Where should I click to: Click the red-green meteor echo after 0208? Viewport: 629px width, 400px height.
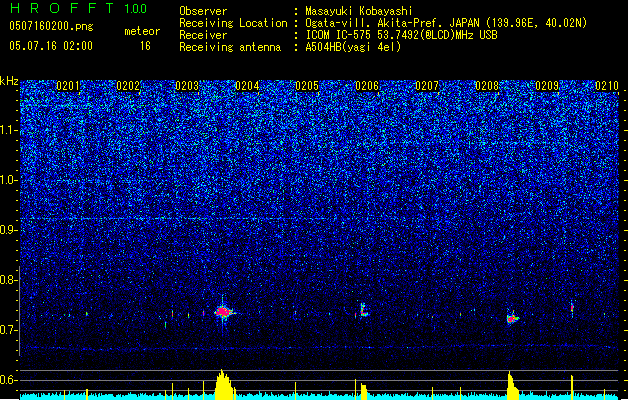click(x=512, y=319)
